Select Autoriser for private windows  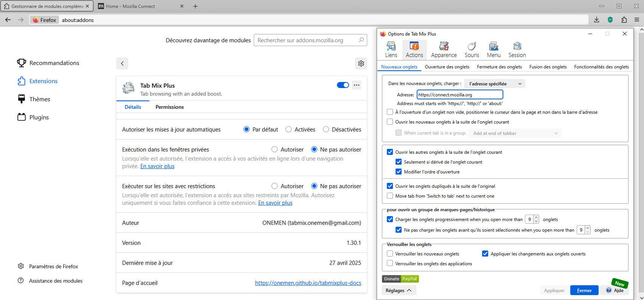[x=275, y=149]
